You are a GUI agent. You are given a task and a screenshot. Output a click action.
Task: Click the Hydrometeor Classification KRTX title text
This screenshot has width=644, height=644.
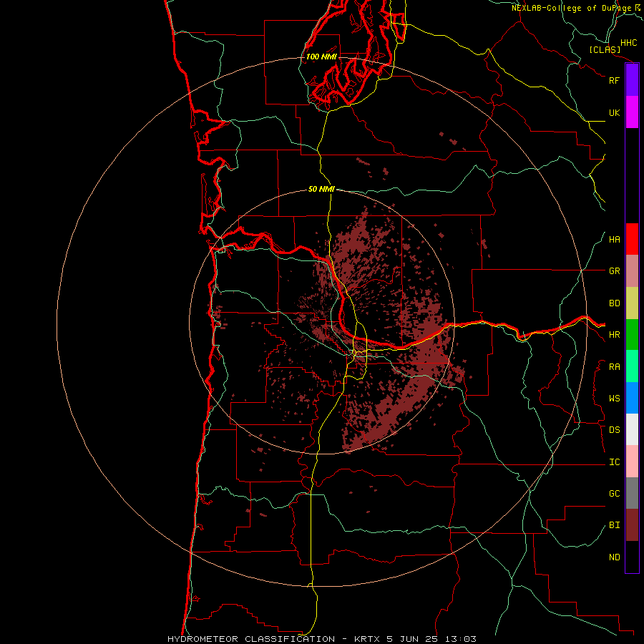tap(322, 639)
